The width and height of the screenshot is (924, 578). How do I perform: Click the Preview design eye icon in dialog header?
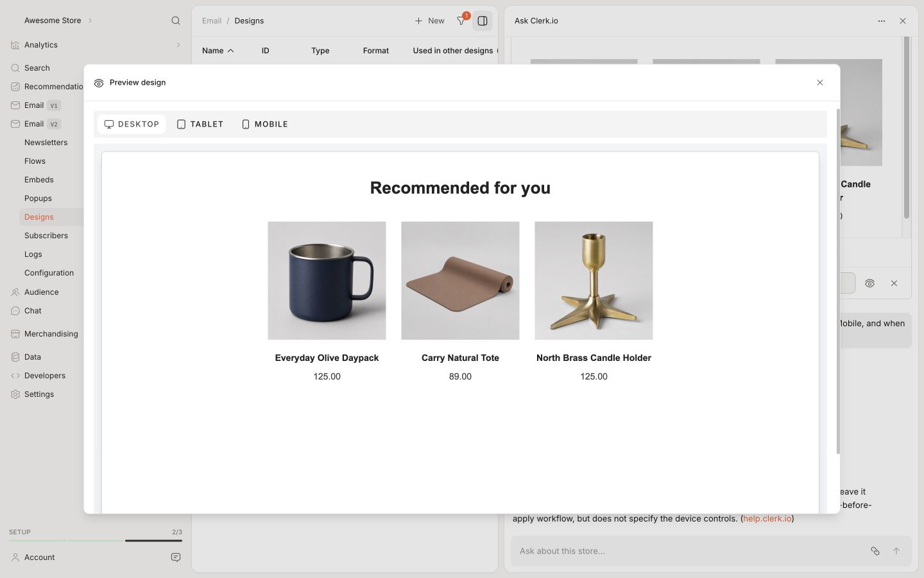(99, 83)
